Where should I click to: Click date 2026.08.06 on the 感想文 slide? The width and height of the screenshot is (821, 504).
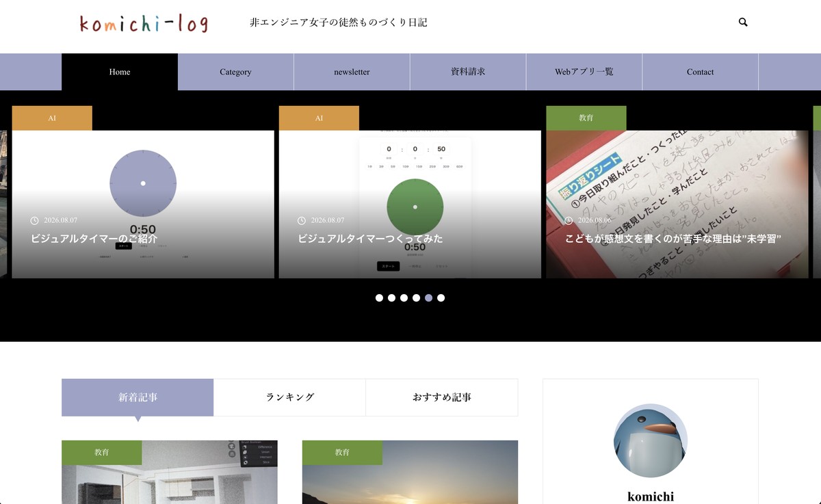(595, 220)
